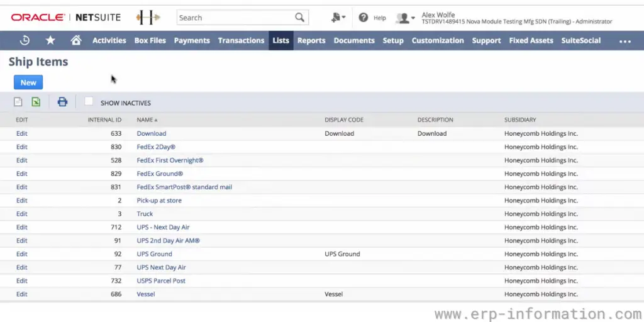Focus the global Search field
Screen dimensions: 644x322
(x=236, y=18)
